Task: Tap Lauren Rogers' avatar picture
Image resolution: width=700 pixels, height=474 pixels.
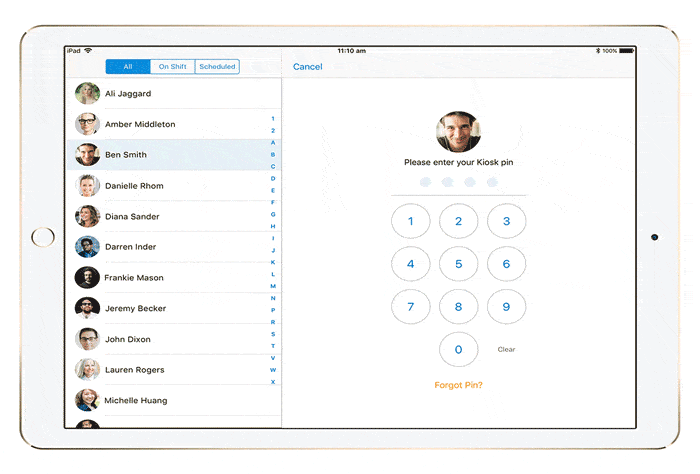Action: [x=87, y=370]
